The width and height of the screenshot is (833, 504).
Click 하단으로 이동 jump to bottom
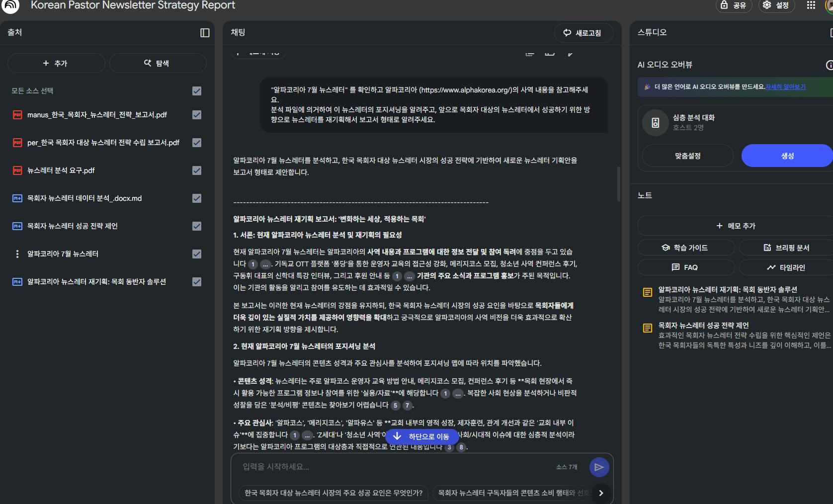pyautogui.click(x=422, y=436)
